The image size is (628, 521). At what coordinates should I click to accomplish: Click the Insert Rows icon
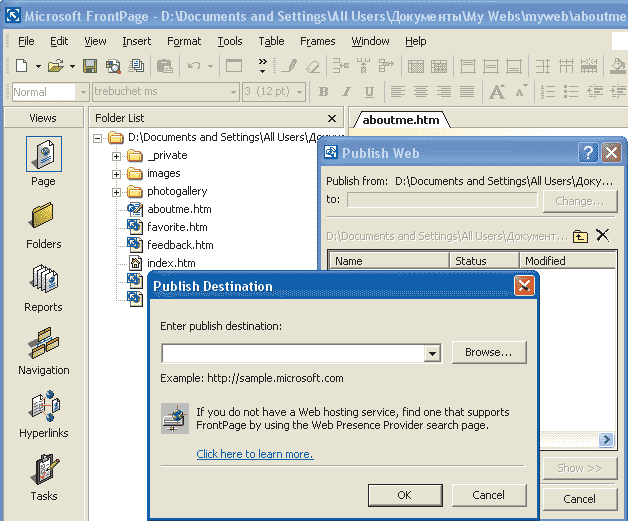pos(341,66)
